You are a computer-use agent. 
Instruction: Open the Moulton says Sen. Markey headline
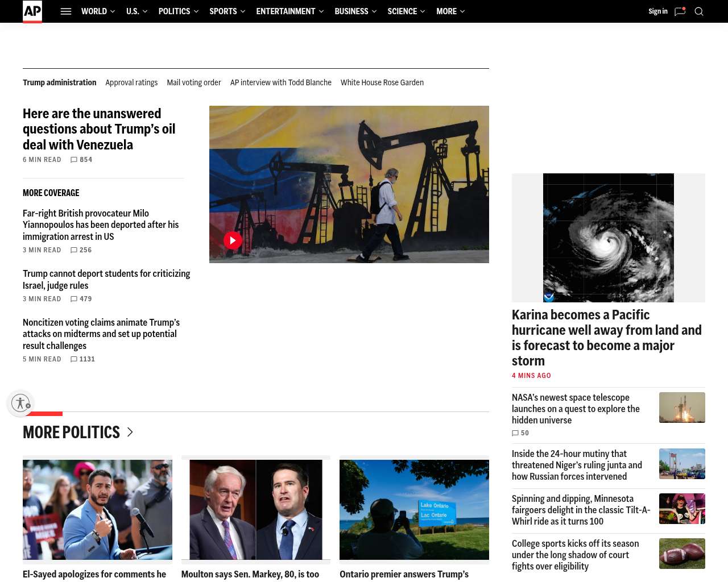(250, 575)
